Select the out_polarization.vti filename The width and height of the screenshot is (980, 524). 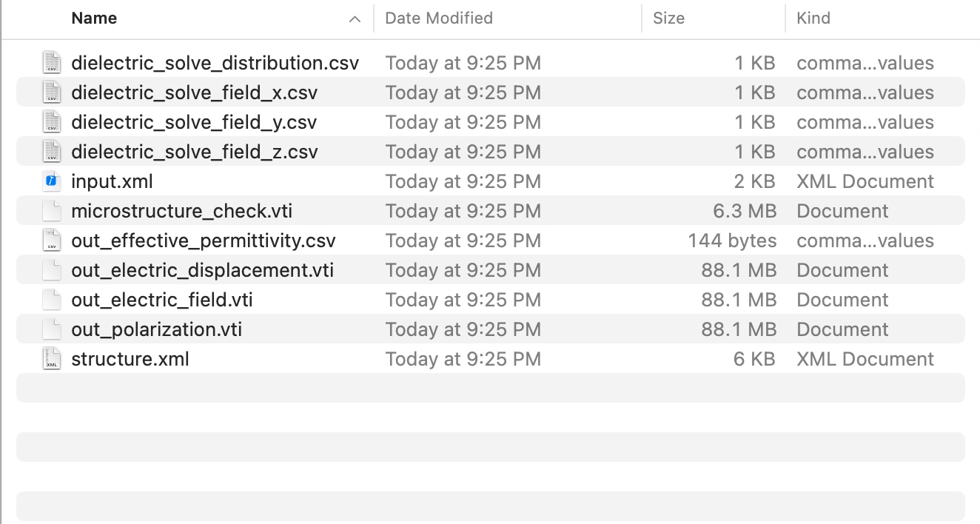(x=156, y=329)
